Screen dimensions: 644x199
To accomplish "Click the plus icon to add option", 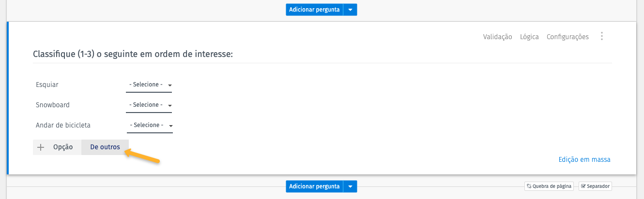I will (41, 147).
